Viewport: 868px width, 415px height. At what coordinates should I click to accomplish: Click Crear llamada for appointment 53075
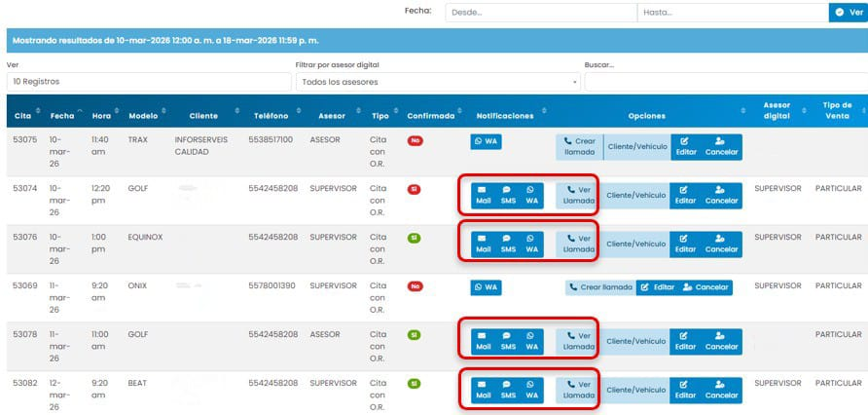tap(579, 146)
